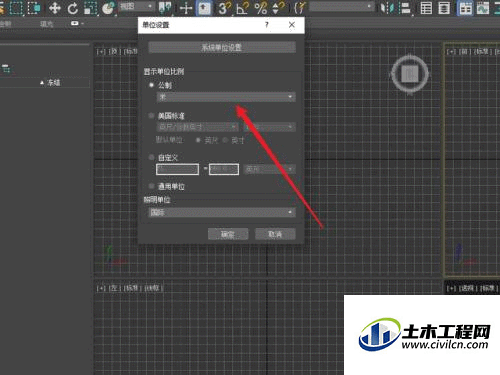The image size is (500, 375).
Task: Click Edit Named Selection Sets icon
Action: pyautogui.click(x=300, y=8)
